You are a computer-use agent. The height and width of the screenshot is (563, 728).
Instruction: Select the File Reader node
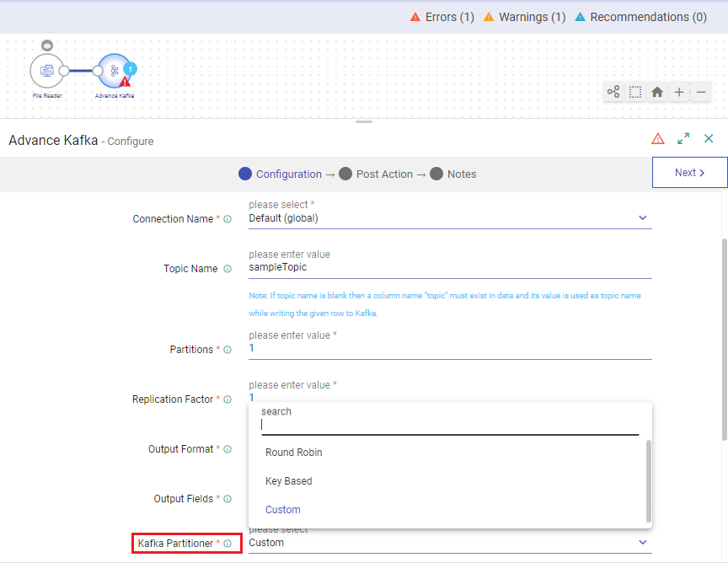(x=47, y=71)
